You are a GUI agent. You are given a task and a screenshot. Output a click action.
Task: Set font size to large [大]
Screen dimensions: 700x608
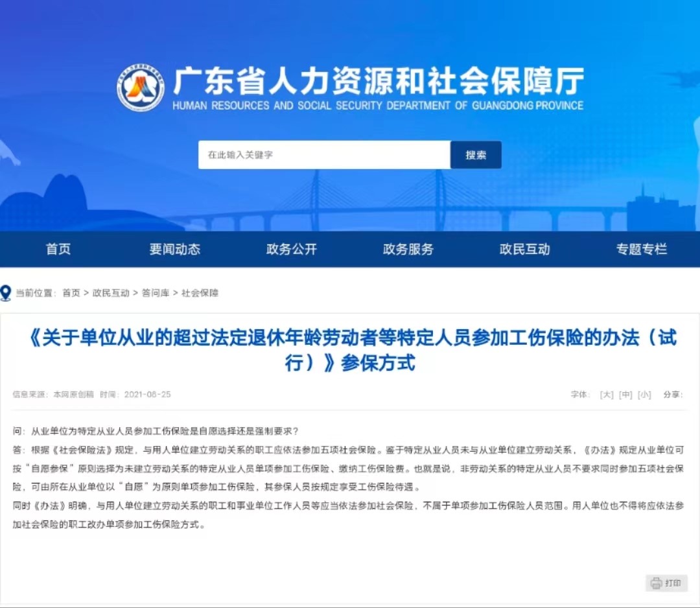(609, 395)
